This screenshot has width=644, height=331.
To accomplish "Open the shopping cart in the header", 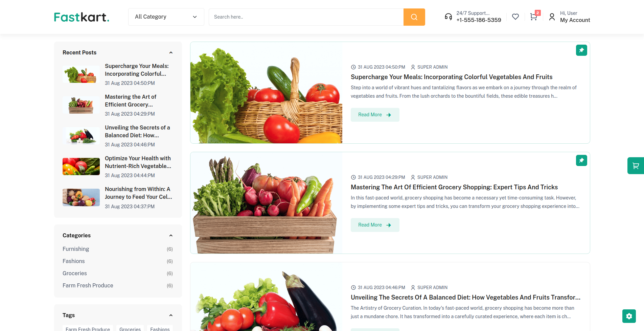I will tap(534, 17).
